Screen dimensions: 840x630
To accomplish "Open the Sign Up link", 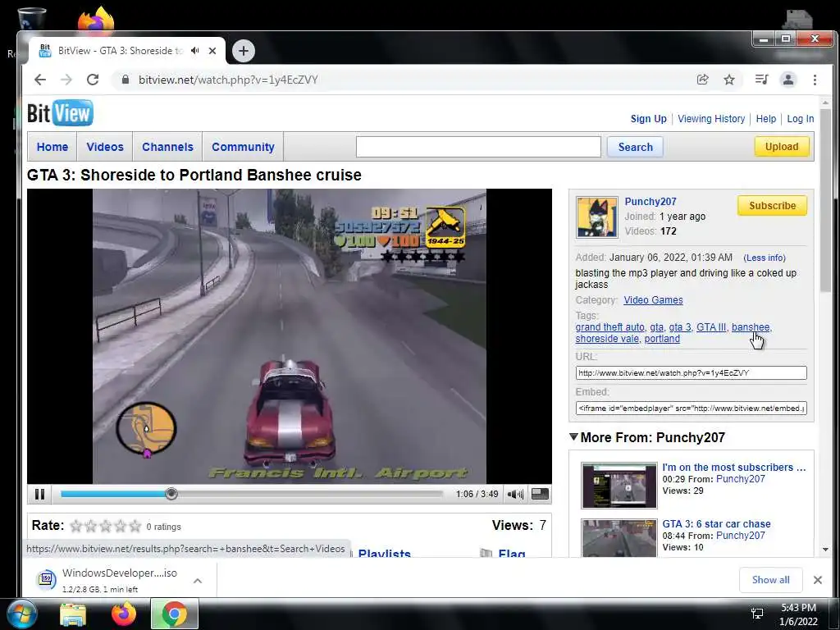I will pyautogui.click(x=649, y=119).
